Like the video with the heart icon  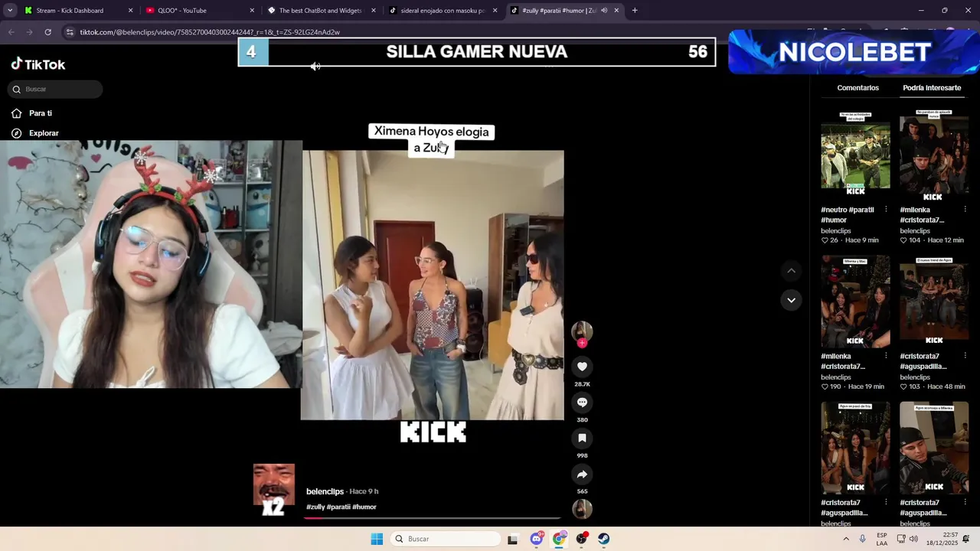point(582,367)
